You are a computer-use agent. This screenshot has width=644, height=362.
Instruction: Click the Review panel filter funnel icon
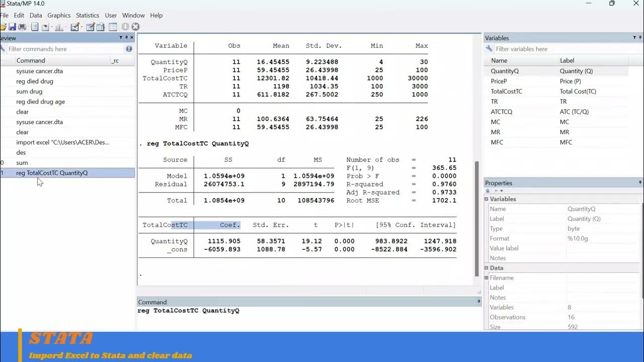[x=121, y=38]
